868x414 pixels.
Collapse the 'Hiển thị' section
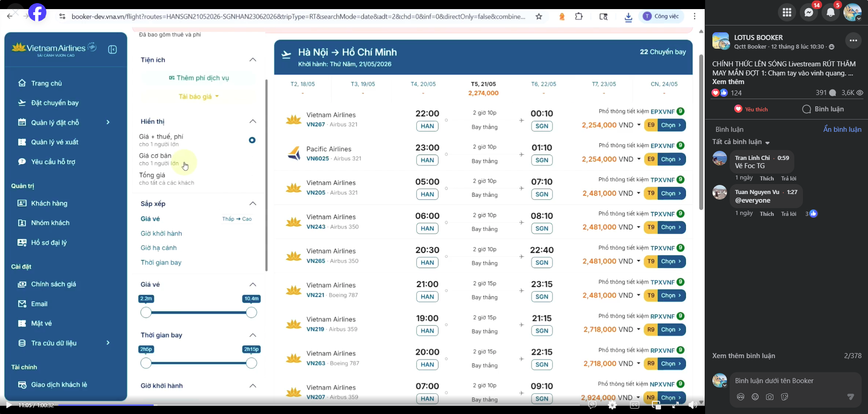(x=253, y=121)
